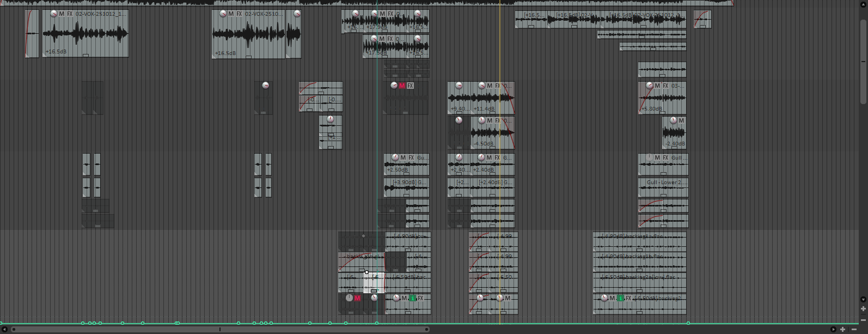Mute the first 02-VOX-251012_1 item
Screen dimensions: 868x334
62,14
